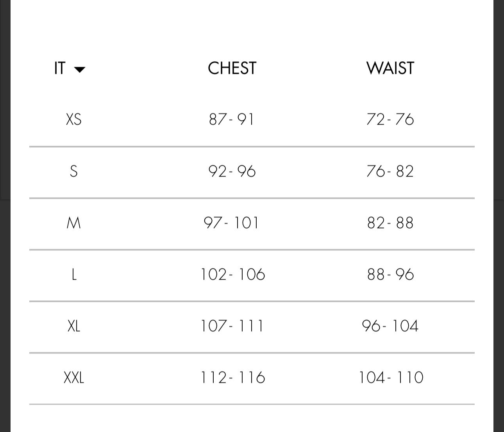The width and height of the screenshot is (504, 432).
Task: Click the 102-106 chest measurement
Action: 233,275
